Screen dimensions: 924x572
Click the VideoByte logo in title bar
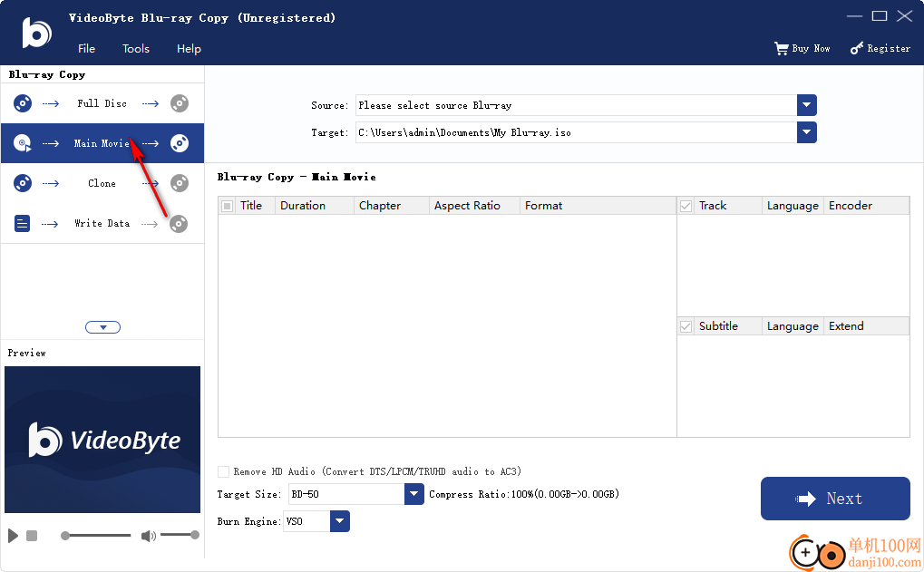click(x=36, y=33)
